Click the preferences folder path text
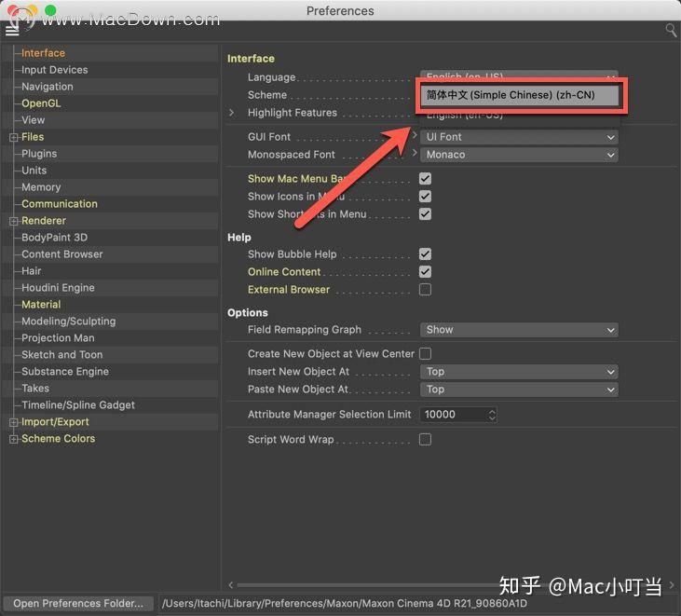Screen dimensions: 681x616 tap(345, 604)
